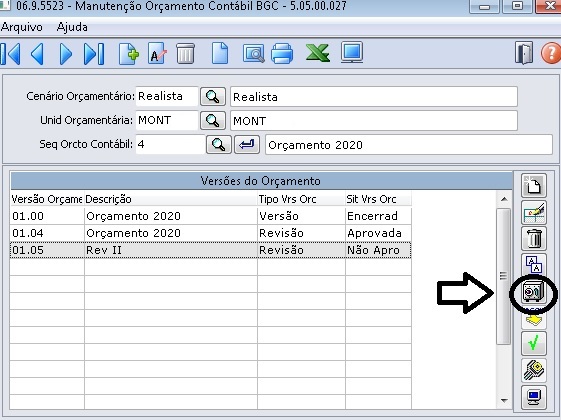Select version row 01.04

(x=211, y=233)
